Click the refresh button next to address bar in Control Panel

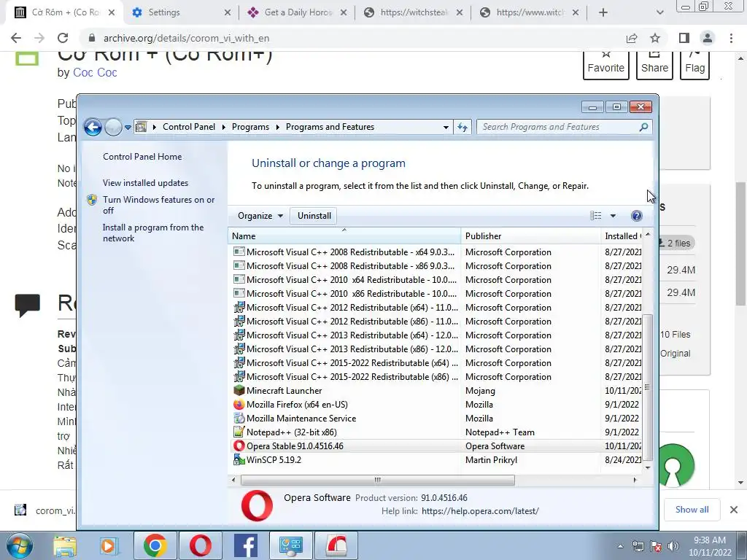pos(462,127)
